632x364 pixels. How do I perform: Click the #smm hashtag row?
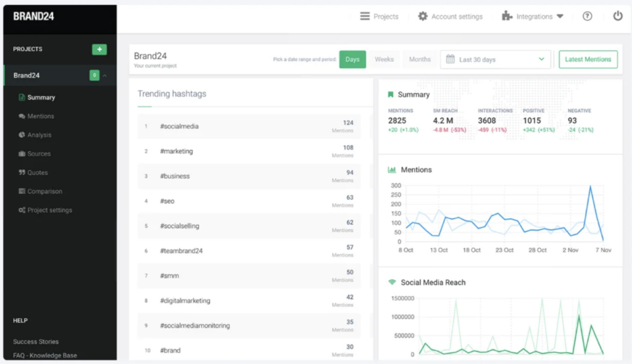249,276
